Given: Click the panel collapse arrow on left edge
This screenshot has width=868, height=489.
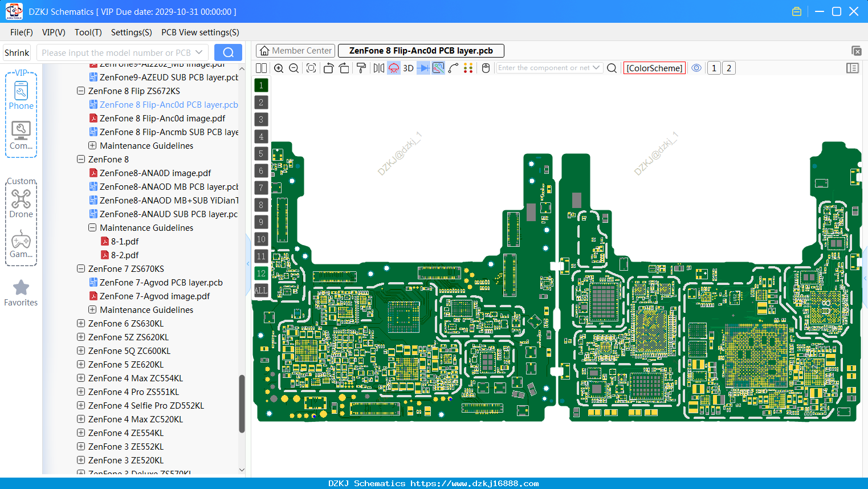Looking at the screenshot, I should (248, 263).
